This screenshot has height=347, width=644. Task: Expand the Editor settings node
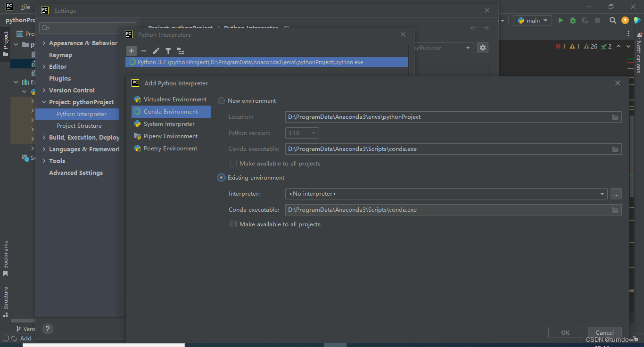pyautogui.click(x=44, y=67)
